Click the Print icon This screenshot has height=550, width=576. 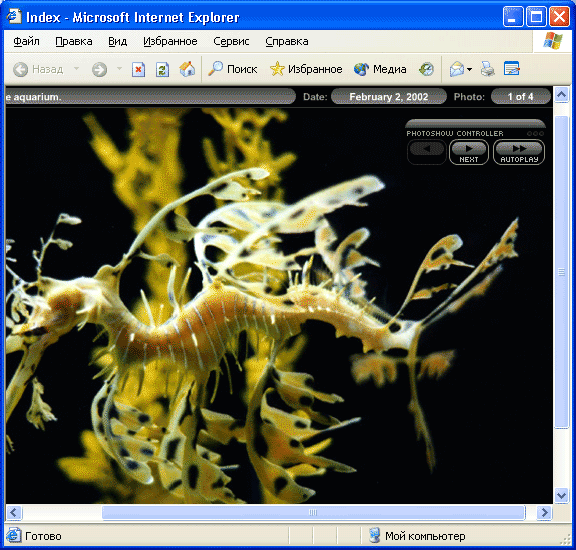[488, 69]
